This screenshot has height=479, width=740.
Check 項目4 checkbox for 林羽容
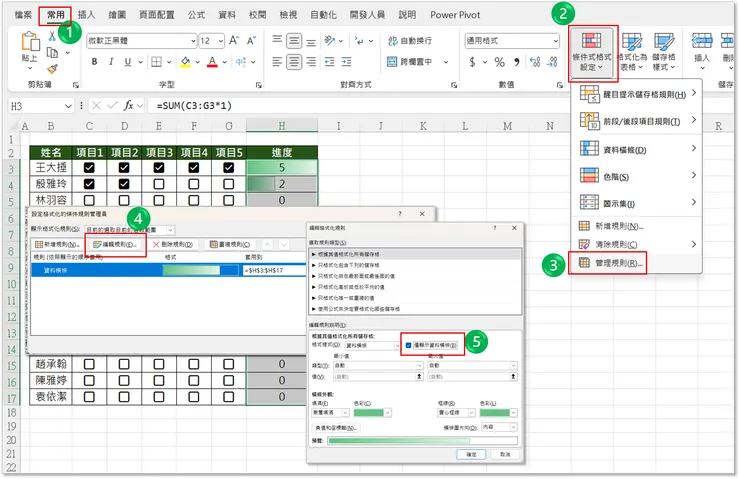(194, 200)
